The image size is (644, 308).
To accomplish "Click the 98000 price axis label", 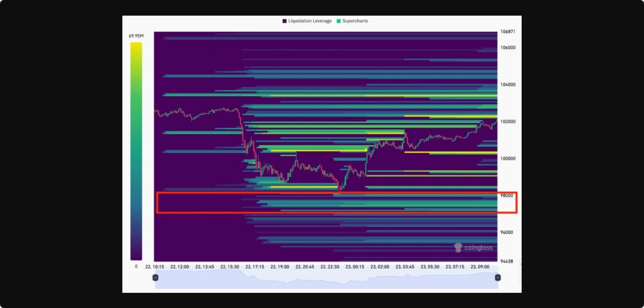I will coord(507,195).
